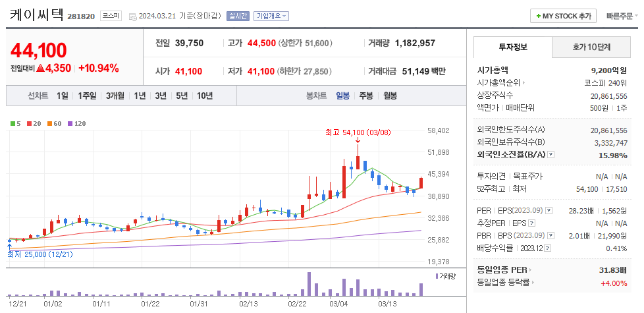Click the 시가 value 41,100

pyautogui.click(x=188, y=71)
